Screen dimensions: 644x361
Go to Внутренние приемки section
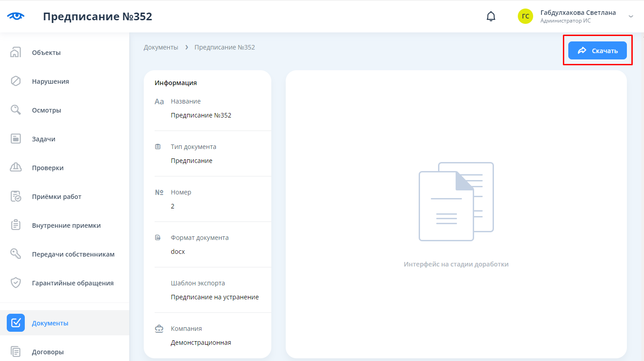66,226
